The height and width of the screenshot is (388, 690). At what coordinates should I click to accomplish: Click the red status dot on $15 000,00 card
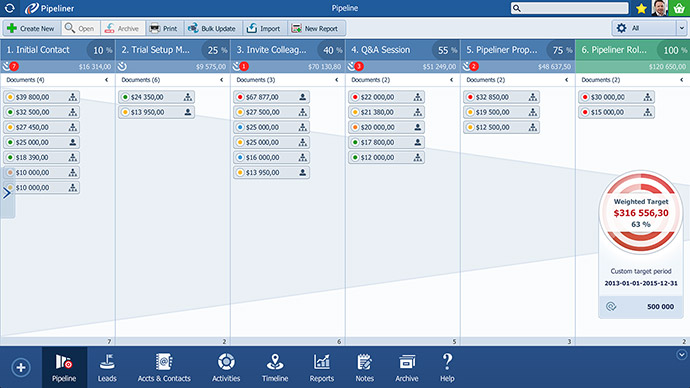(x=585, y=112)
